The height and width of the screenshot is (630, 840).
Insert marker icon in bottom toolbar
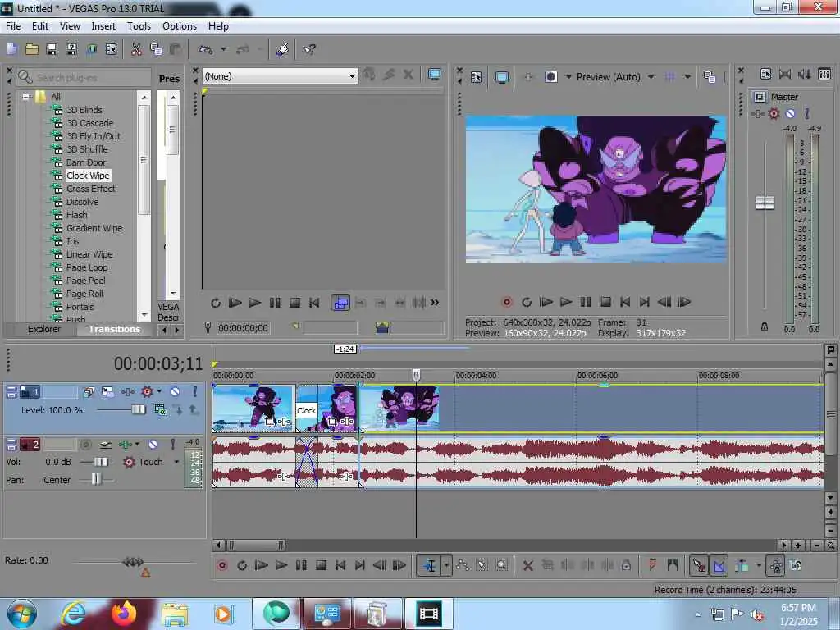click(x=652, y=565)
